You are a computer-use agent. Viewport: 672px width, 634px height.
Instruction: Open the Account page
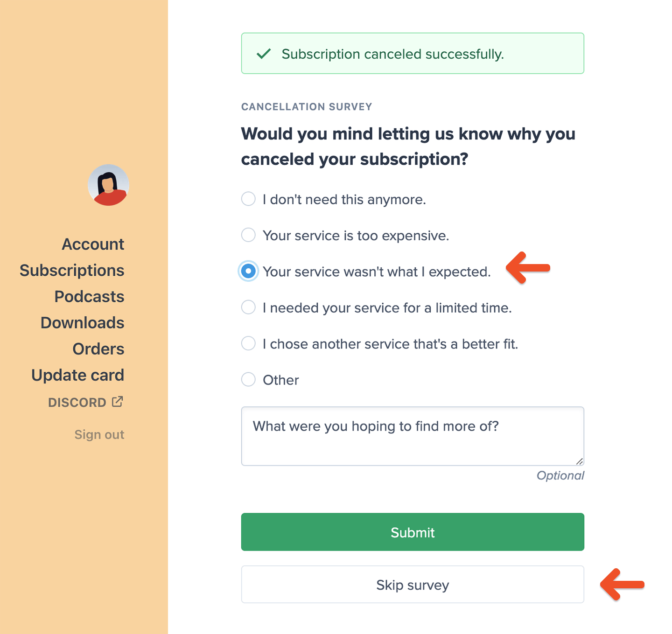(93, 244)
